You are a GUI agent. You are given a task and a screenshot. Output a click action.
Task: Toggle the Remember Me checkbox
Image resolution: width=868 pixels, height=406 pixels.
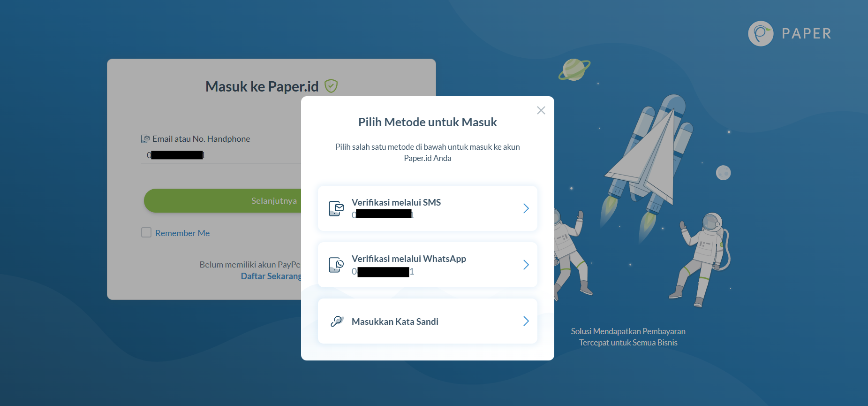pyautogui.click(x=146, y=233)
